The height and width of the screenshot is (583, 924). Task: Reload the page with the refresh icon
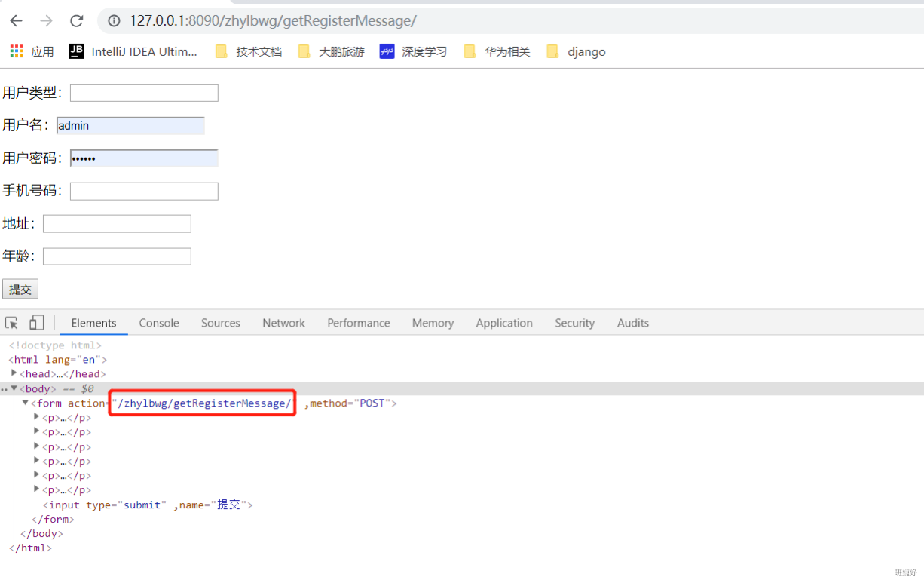pyautogui.click(x=76, y=21)
